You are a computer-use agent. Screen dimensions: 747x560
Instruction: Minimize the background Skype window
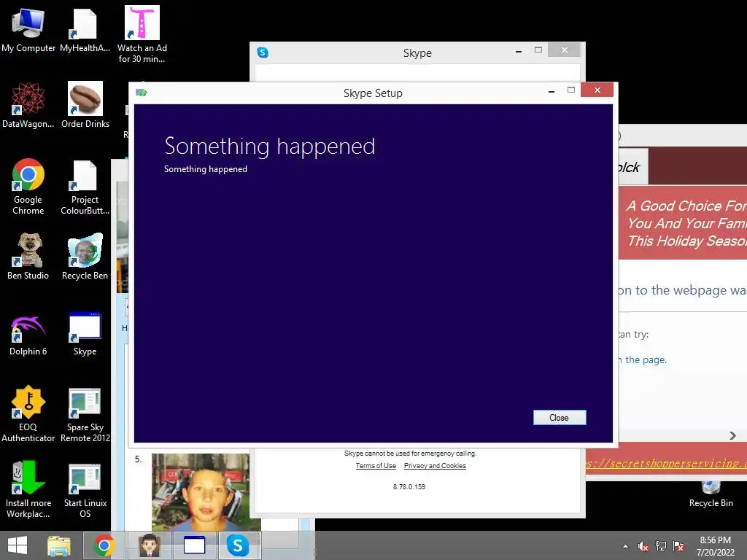click(x=519, y=51)
